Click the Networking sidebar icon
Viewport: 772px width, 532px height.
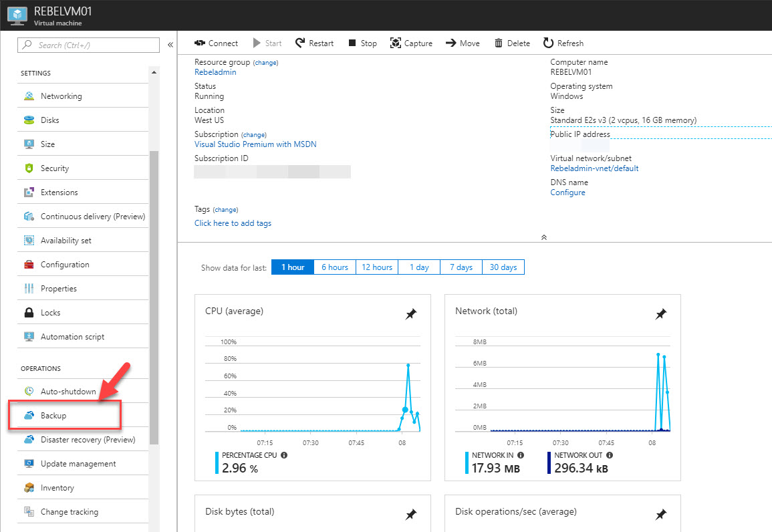(29, 96)
